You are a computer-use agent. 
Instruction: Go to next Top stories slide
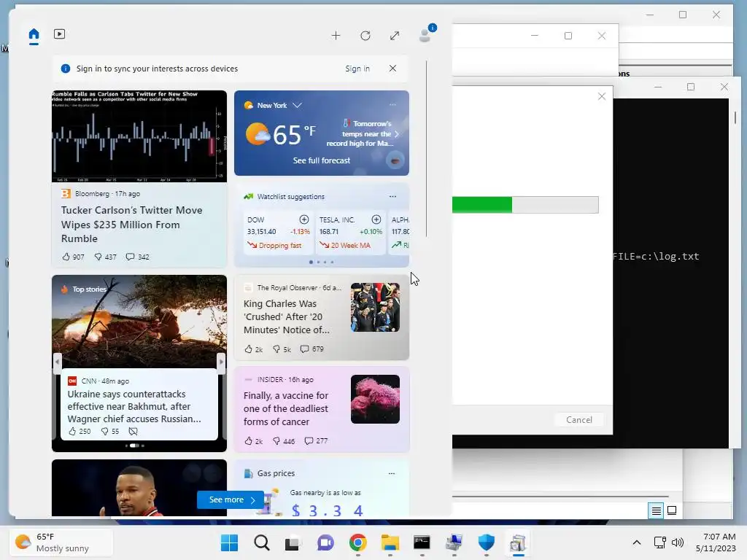pos(221,362)
